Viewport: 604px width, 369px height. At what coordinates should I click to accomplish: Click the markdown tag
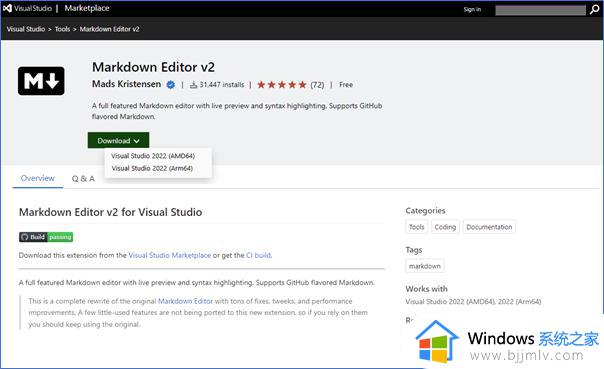click(x=424, y=266)
